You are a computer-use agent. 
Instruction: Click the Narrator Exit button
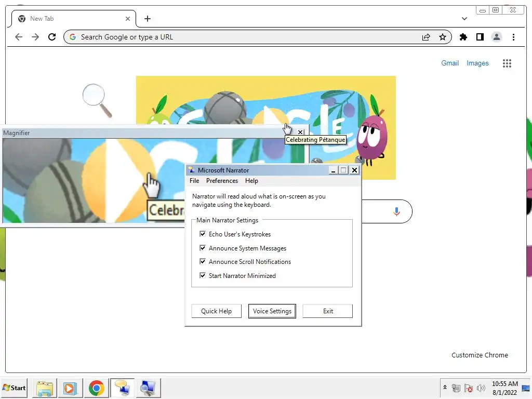[x=328, y=311]
